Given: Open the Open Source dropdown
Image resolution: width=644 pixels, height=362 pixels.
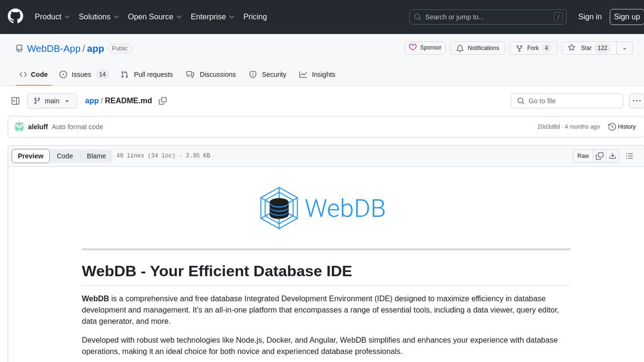Looking at the screenshot, I should coord(155,17).
